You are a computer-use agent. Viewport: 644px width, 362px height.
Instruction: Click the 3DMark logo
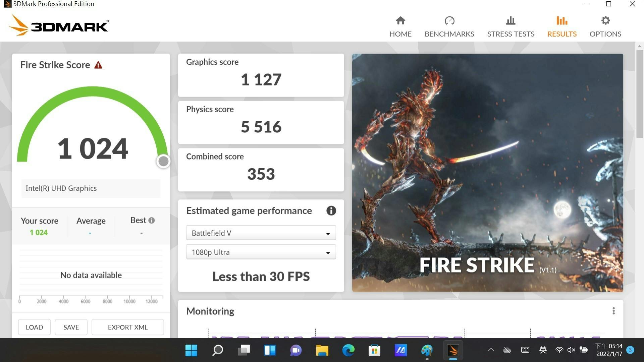pos(59,25)
